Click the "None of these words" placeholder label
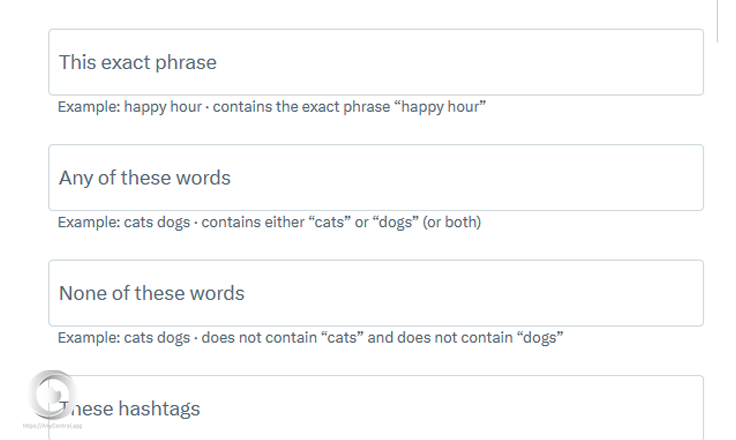The width and height of the screenshot is (736, 440). [x=151, y=293]
